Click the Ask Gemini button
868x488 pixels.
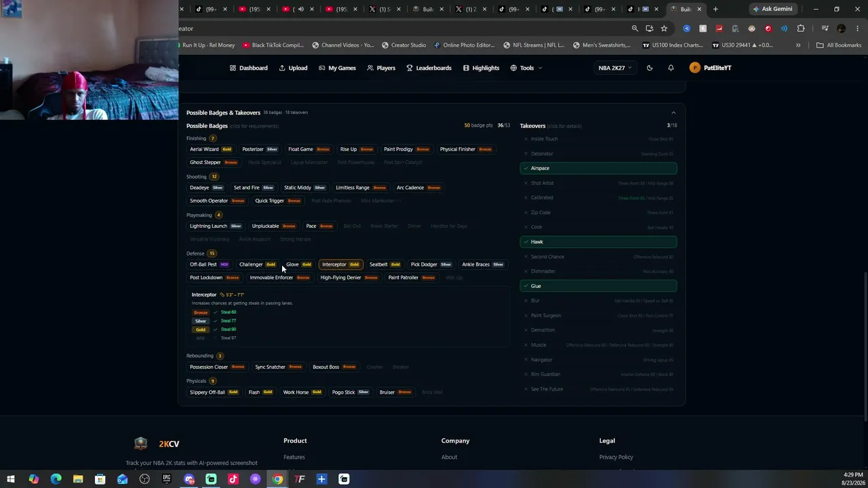coord(772,9)
